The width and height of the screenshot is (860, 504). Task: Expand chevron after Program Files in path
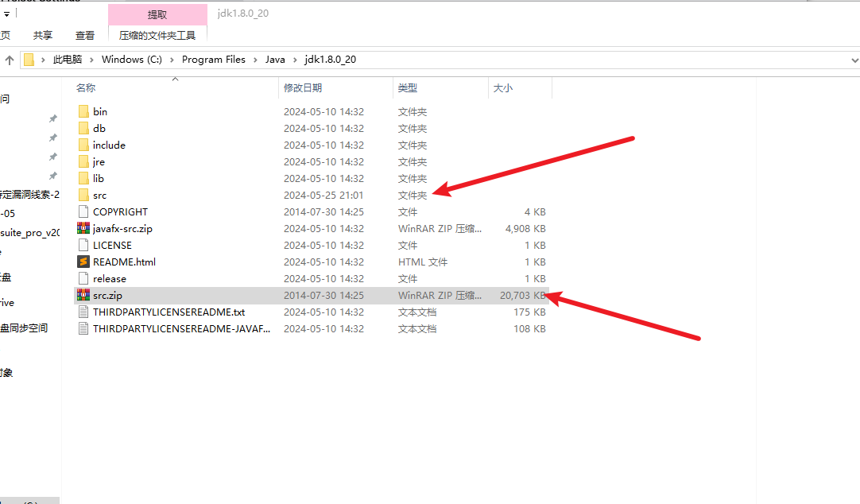click(255, 60)
